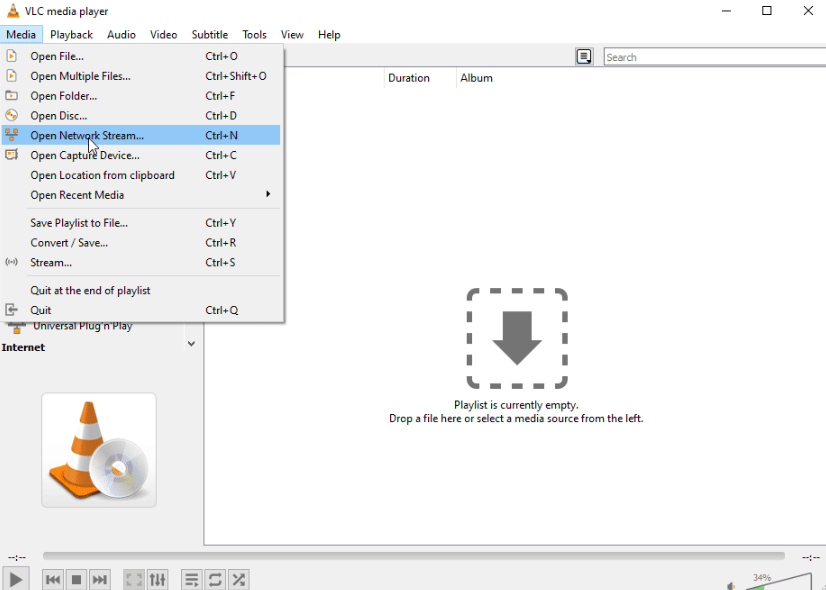Choose Quit from the Media menu
Image resolution: width=826 pixels, height=590 pixels.
pos(141,310)
